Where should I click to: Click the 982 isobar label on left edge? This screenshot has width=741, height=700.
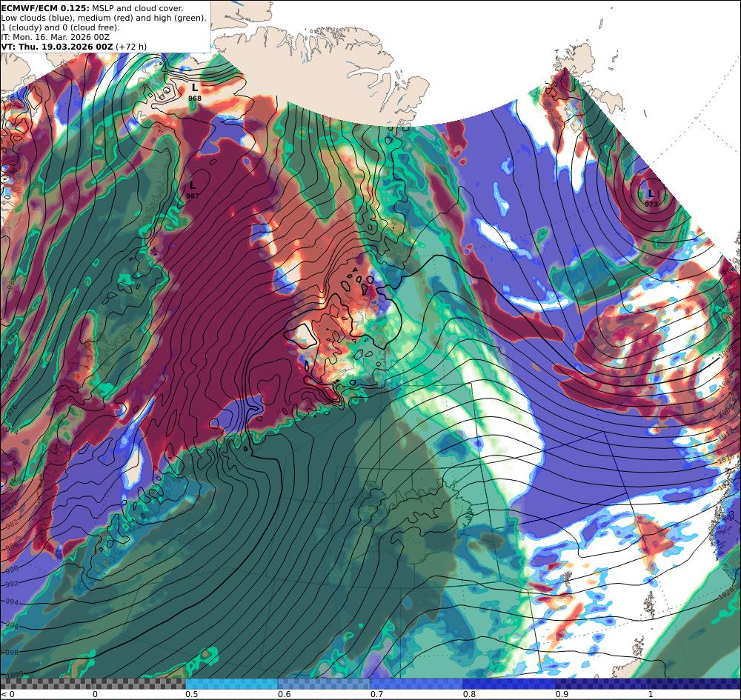point(11,526)
